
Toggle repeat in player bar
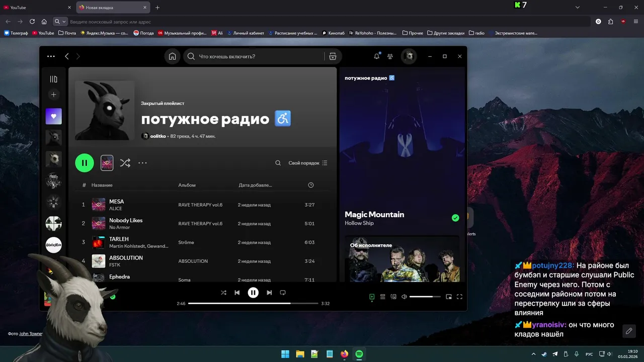pos(283,293)
